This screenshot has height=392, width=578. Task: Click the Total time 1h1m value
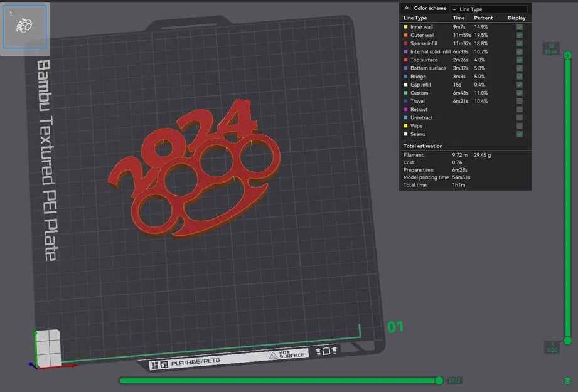(x=459, y=185)
